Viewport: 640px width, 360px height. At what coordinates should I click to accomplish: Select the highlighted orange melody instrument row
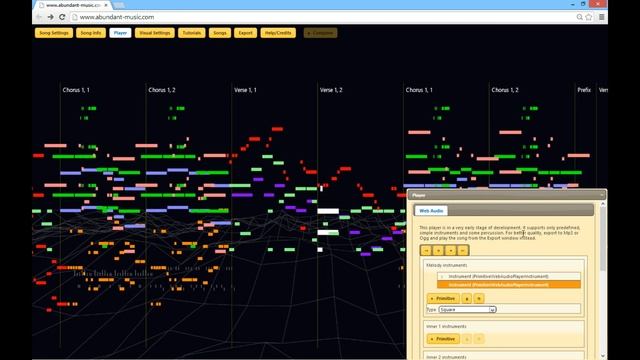click(509, 284)
